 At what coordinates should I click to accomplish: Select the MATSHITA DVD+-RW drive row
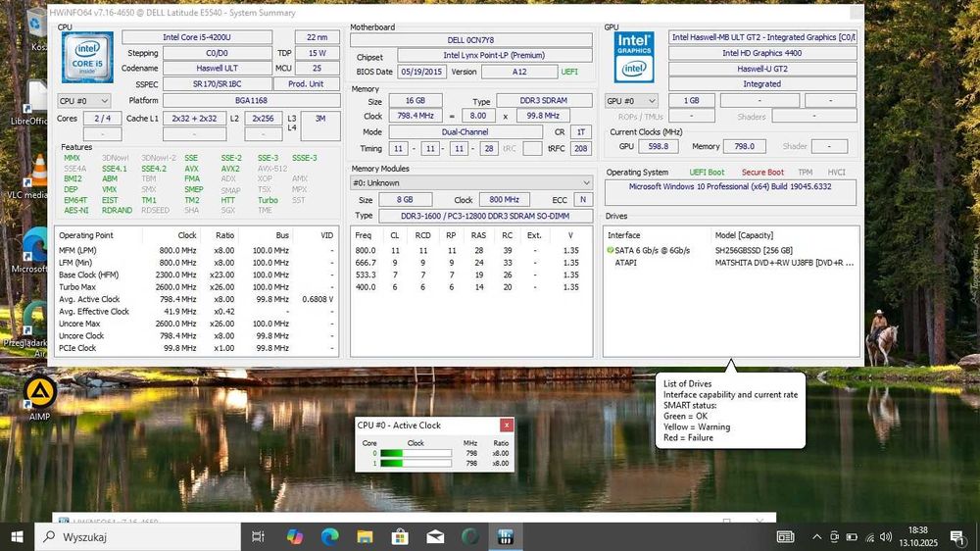pyautogui.click(x=731, y=263)
